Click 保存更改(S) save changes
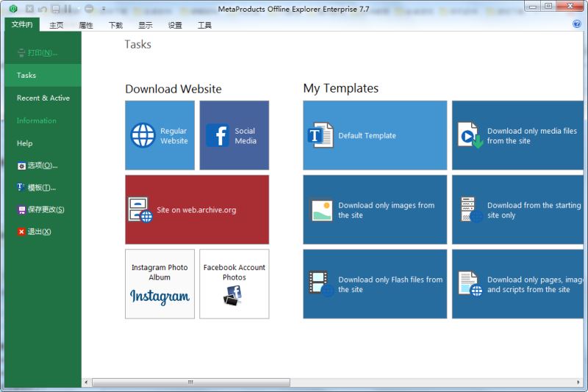Screen dimensions: 588x392 tap(43, 210)
